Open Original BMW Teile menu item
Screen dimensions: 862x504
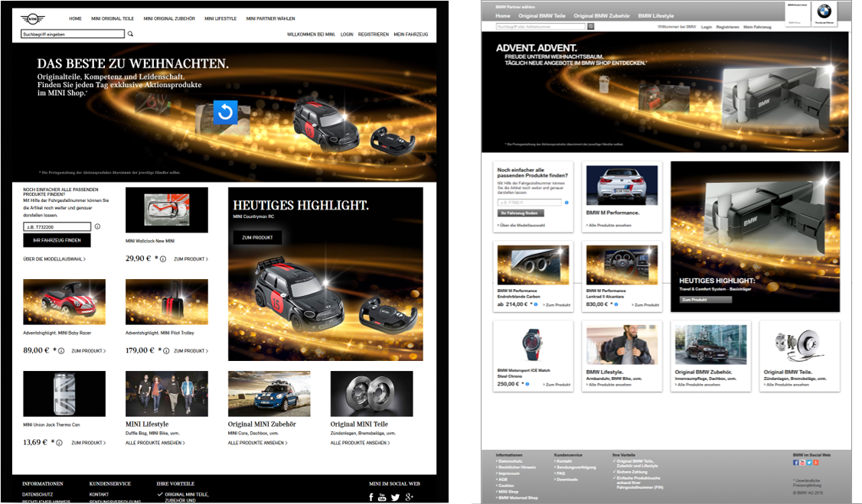click(x=542, y=16)
